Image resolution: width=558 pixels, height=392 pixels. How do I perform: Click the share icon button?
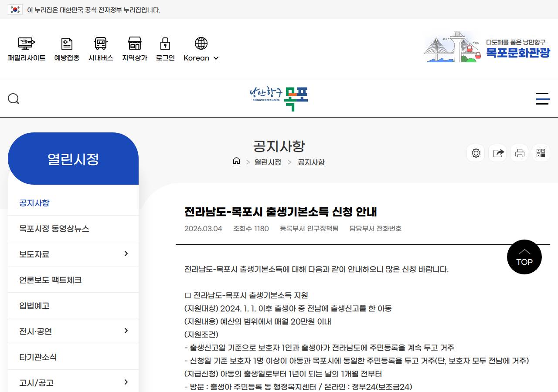point(498,153)
